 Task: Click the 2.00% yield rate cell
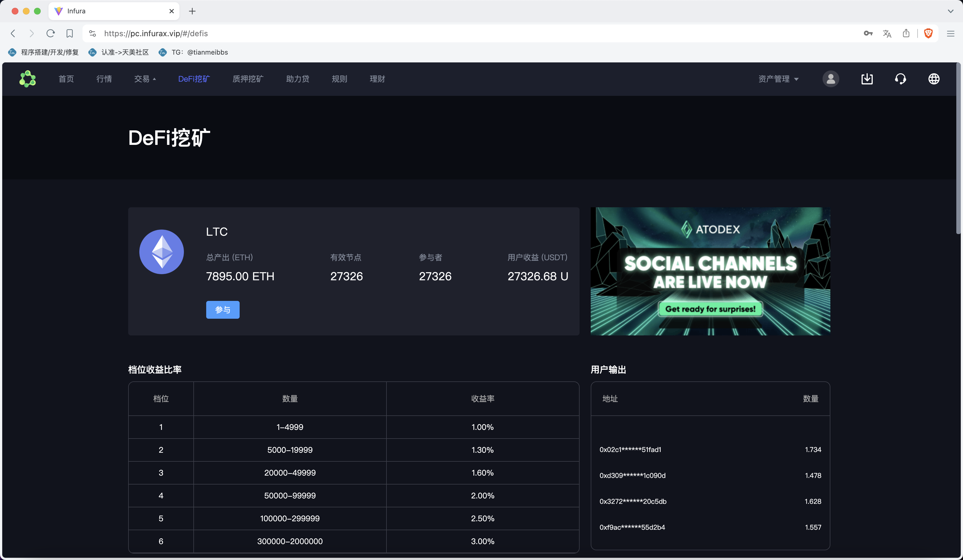(x=483, y=495)
